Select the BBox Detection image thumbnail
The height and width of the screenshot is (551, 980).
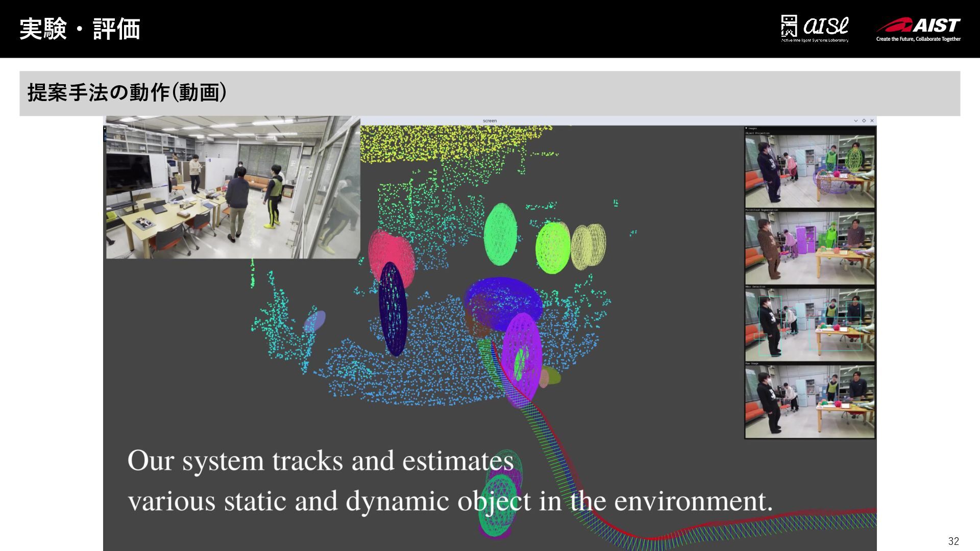point(810,325)
